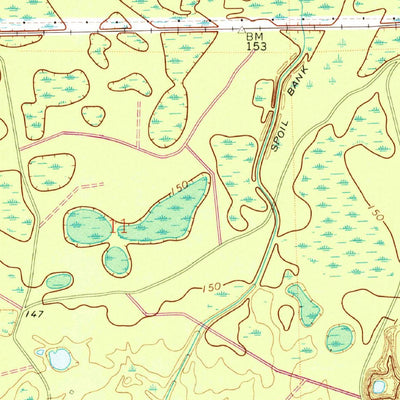Click the word BANK along the canal
The image size is (400, 400).
(x=298, y=80)
